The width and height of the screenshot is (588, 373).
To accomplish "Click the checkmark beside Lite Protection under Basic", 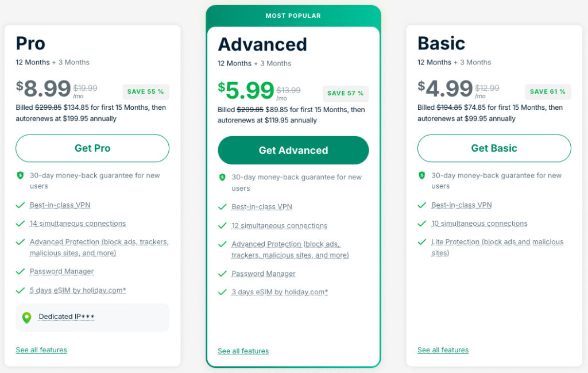I will pyautogui.click(x=423, y=241).
